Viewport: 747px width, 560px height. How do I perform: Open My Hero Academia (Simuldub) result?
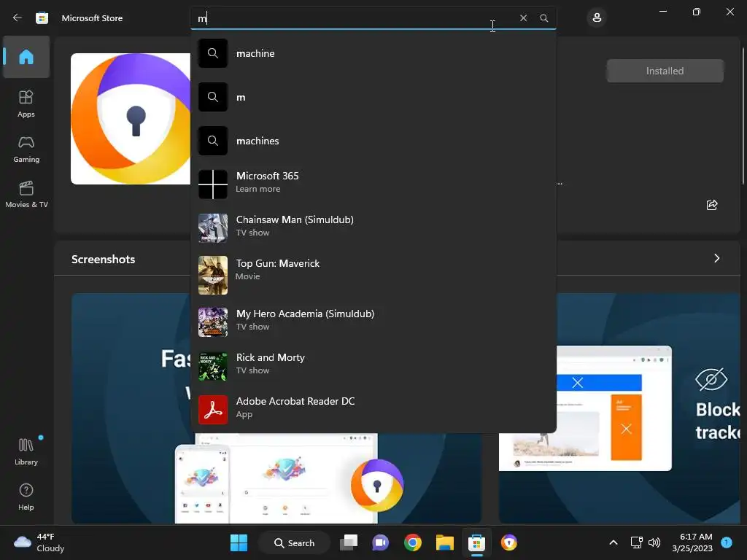coord(373,322)
